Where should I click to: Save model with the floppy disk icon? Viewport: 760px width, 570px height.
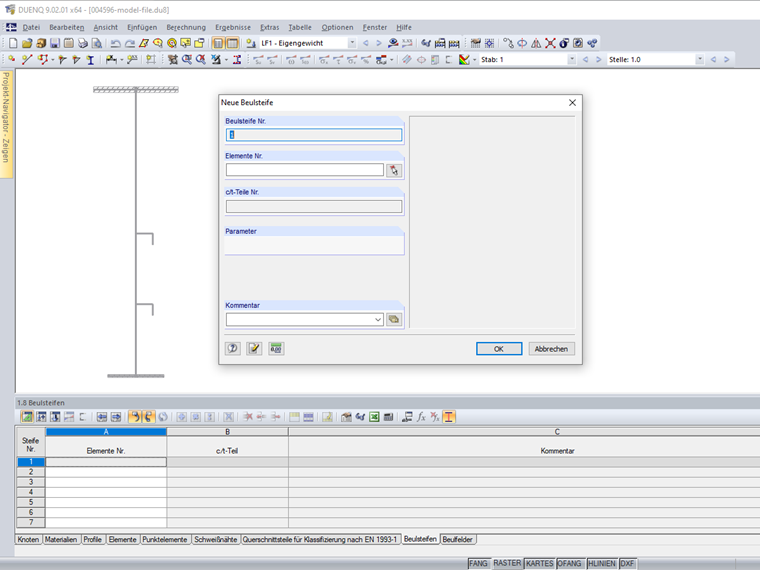(x=55, y=43)
